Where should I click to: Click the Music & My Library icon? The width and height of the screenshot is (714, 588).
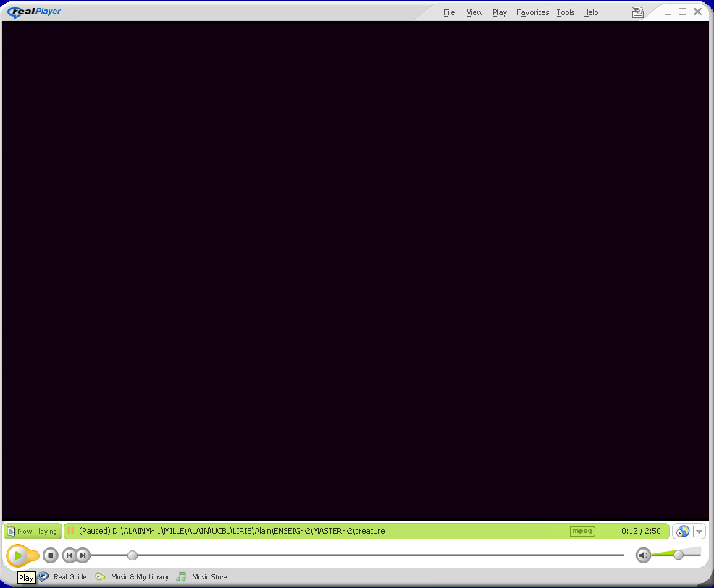coord(100,576)
